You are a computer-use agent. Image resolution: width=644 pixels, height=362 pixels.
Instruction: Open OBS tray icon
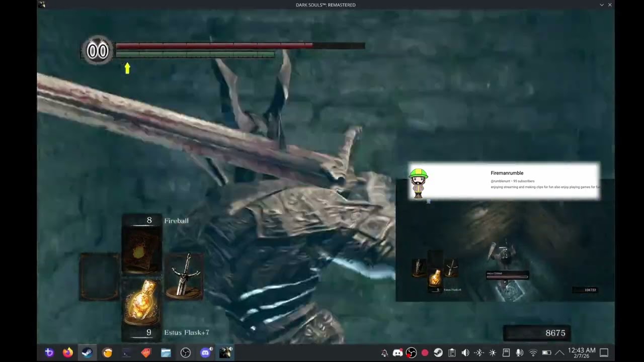(411, 353)
